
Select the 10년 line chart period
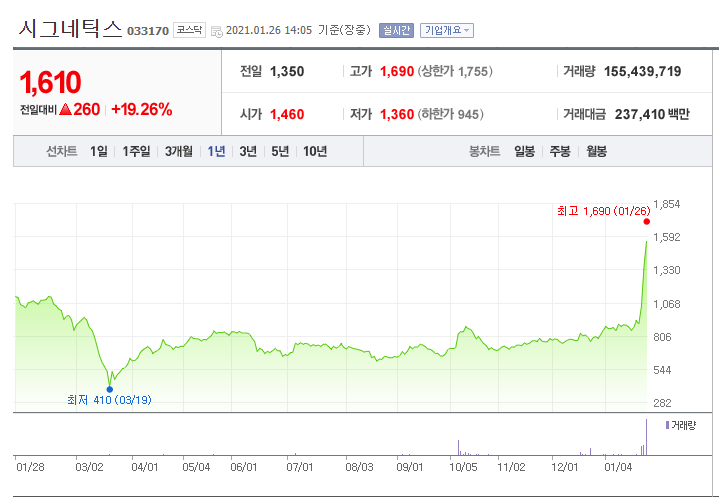point(315,151)
